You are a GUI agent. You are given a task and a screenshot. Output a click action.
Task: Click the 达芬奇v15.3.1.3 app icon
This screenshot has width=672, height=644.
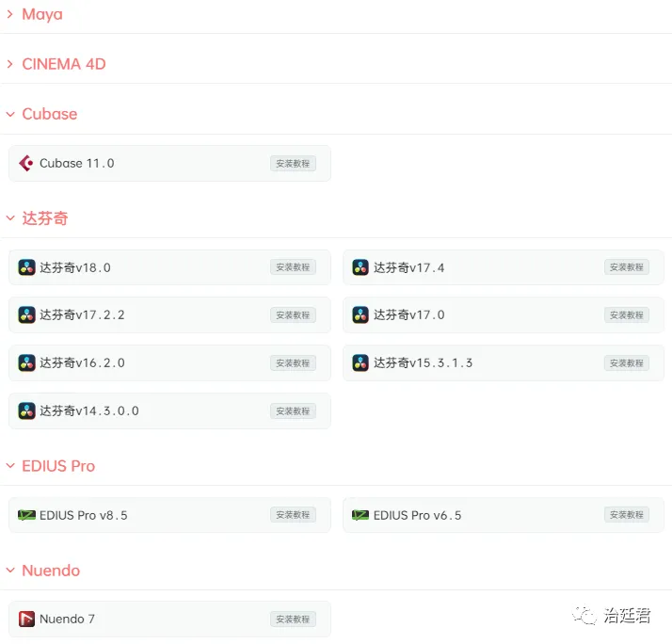(360, 363)
